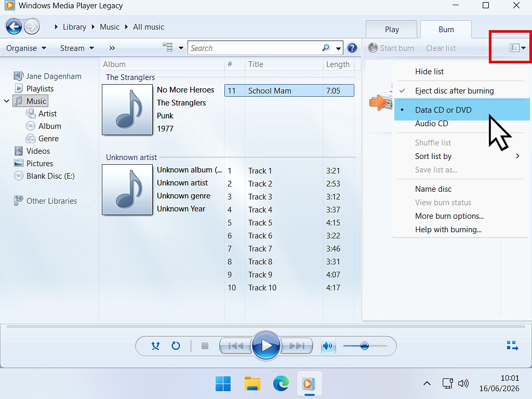Click the playback seek bar
The height and width of the screenshot is (399, 532).
point(266,327)
